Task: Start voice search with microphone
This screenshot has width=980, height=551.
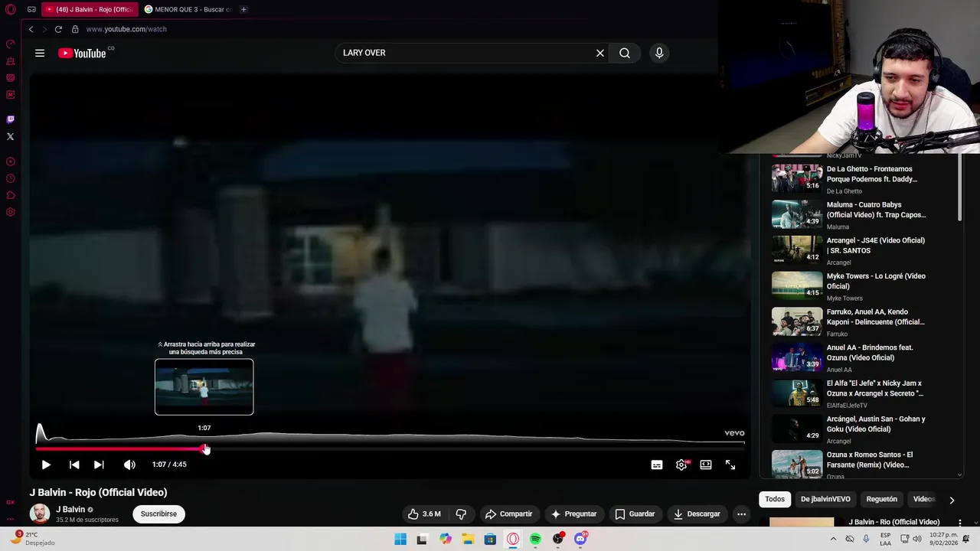Action: 659,53
